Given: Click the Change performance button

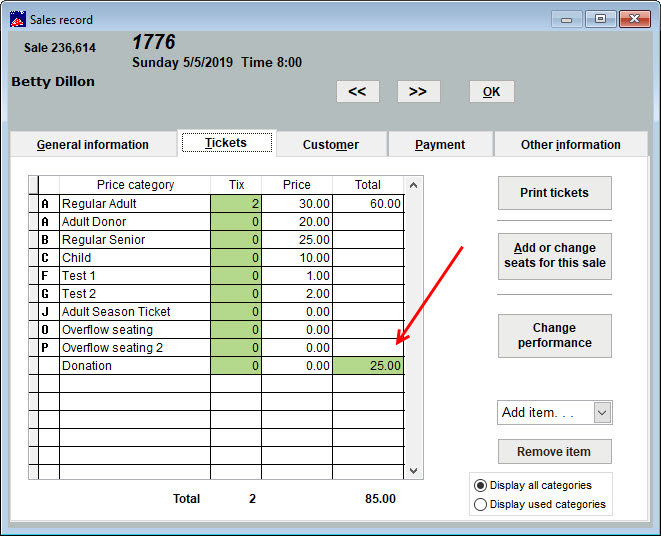Looking at the screenshot, I should pyautogui.click(x=554, y=336).
